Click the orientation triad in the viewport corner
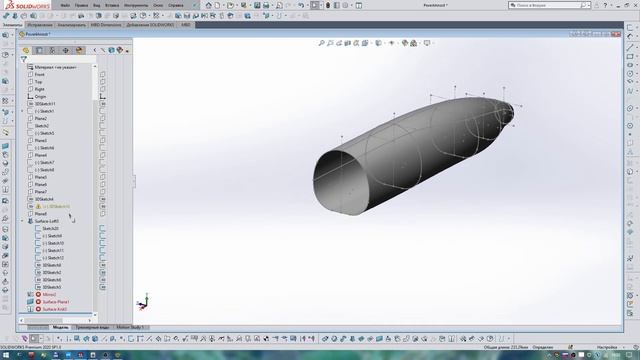The height and width of the screenshot is (360, 640). pos(143,302)
